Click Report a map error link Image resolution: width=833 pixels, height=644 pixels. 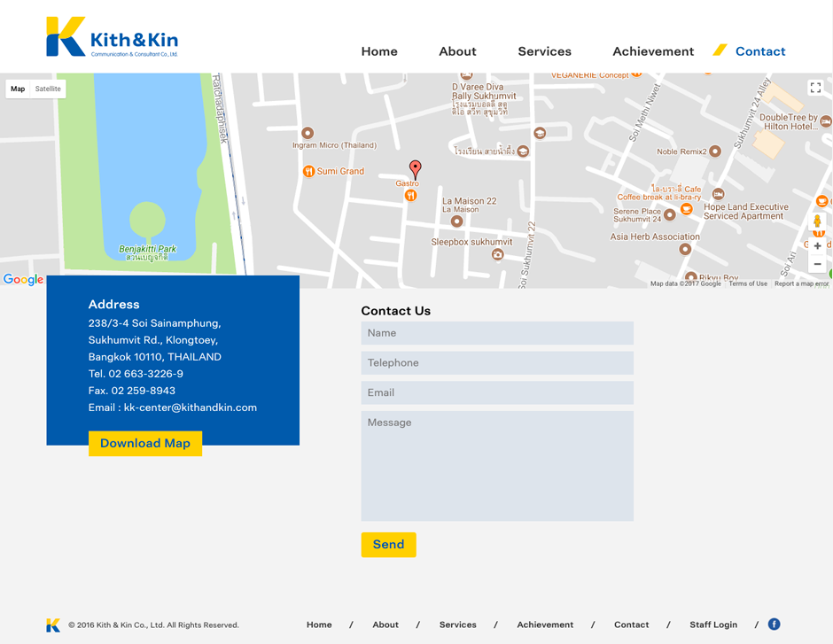(801, 283)
